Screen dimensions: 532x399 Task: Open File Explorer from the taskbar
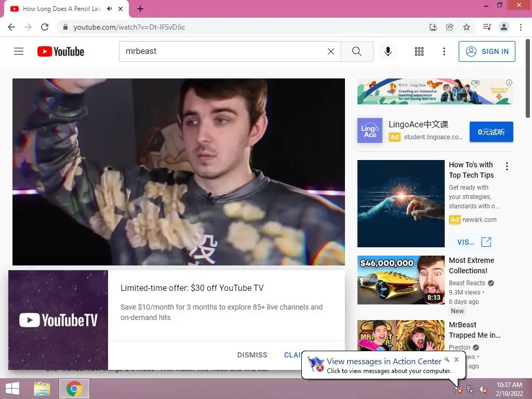coord(42,389)
